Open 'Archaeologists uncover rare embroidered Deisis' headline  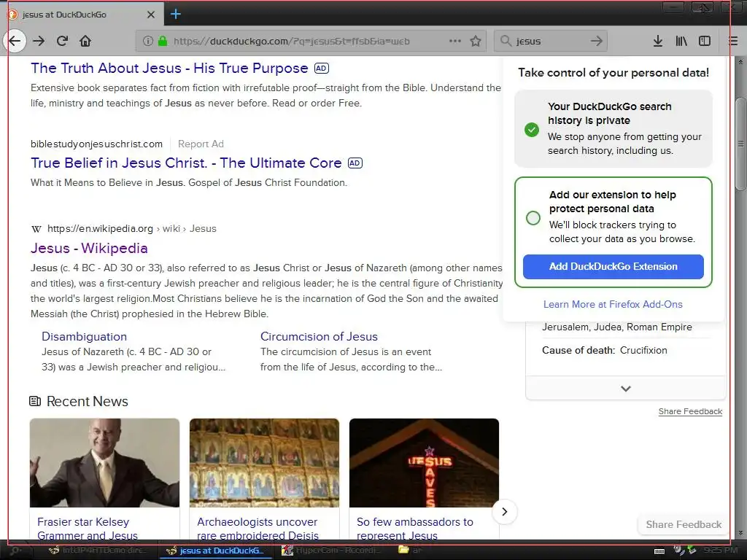(x=258, y=529)
